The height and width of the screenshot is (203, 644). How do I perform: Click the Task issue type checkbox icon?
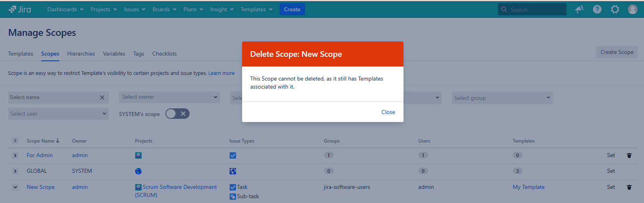(233, 187)
